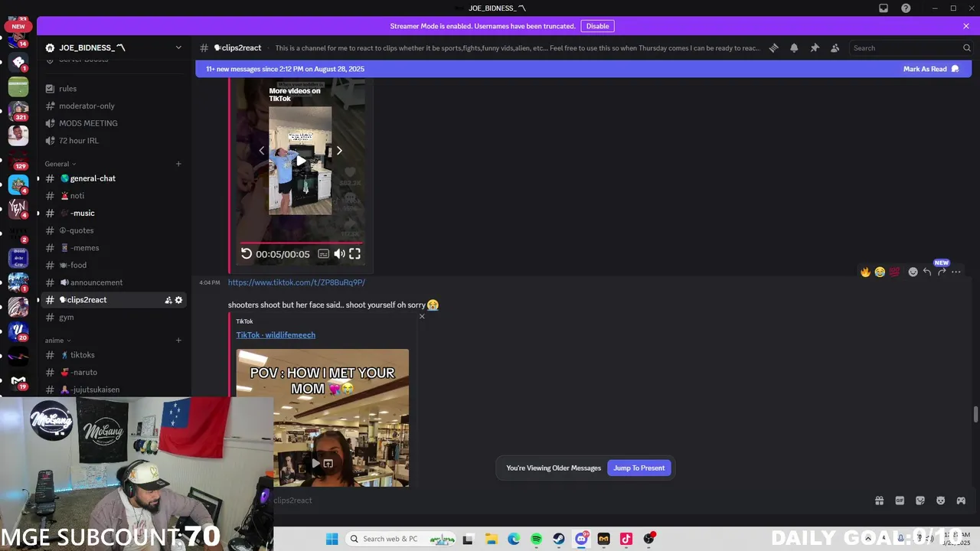Disable Streamer Mode
The image size is (980, 551).
click(x=597, y=26)
